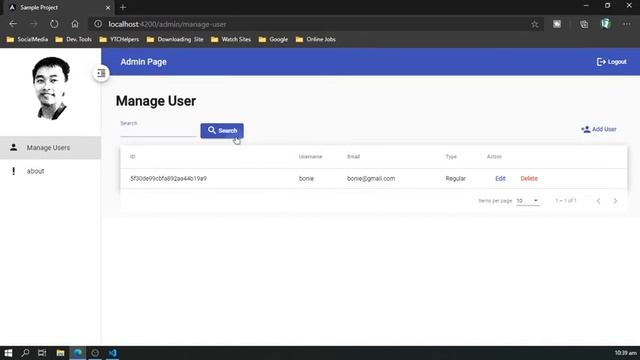Open Dev. Tools bookmarks folder

(x=73, y=40)
